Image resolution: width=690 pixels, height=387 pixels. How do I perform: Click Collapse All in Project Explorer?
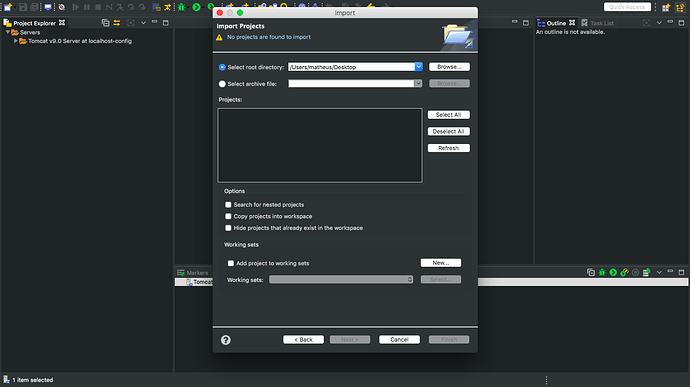(x=105, y=23)
